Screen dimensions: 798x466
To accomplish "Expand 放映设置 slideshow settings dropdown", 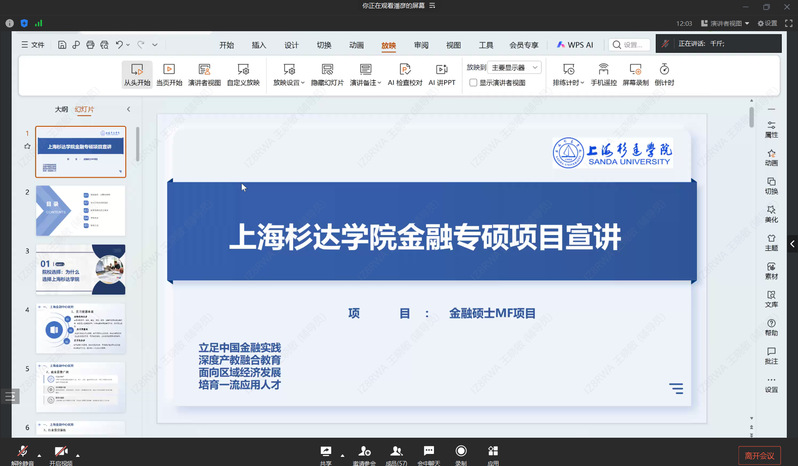I will click(x=289, y=74).
